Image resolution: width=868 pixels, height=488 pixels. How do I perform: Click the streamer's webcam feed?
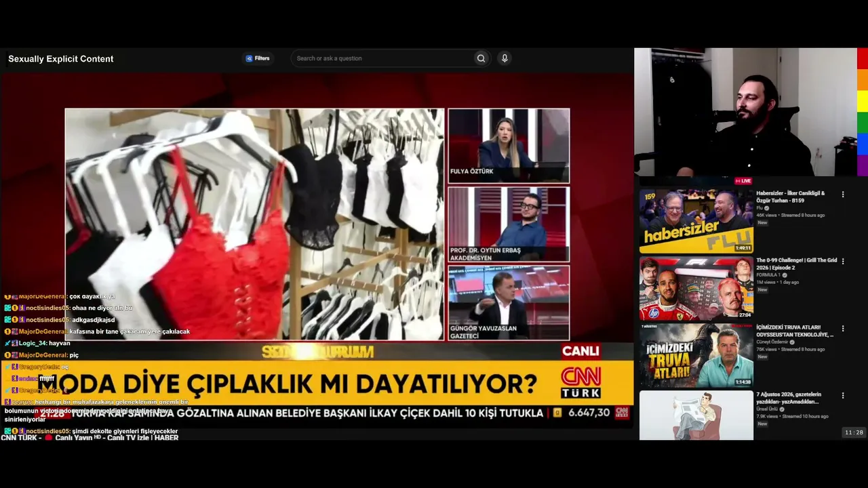click(x=745, y=112)
